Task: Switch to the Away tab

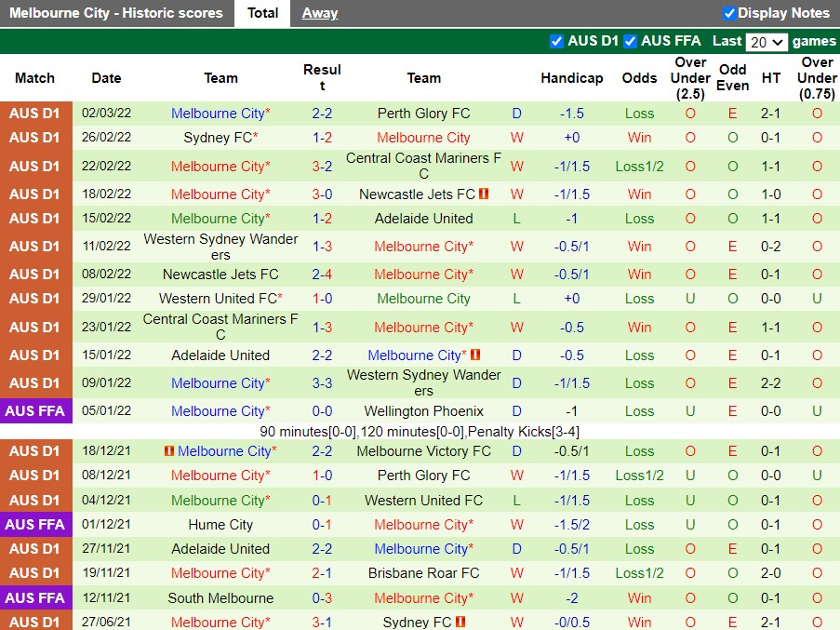Action: click(x=319, y=13)
